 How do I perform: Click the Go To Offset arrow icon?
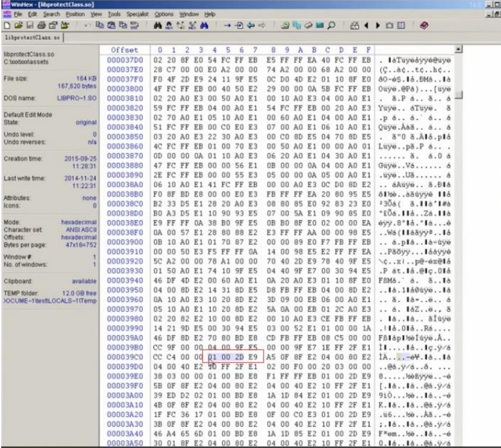[x=227, y=25]
